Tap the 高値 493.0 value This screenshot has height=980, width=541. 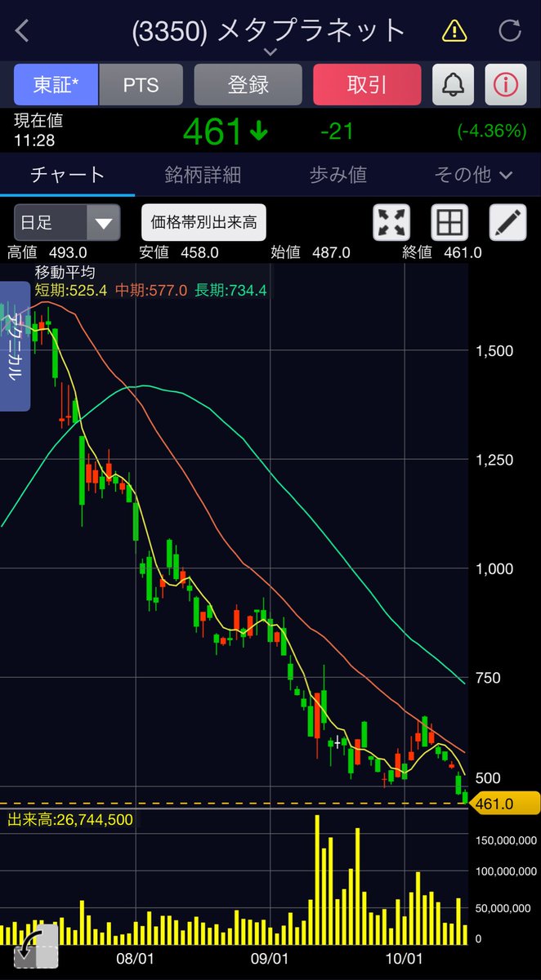(47, 252)
